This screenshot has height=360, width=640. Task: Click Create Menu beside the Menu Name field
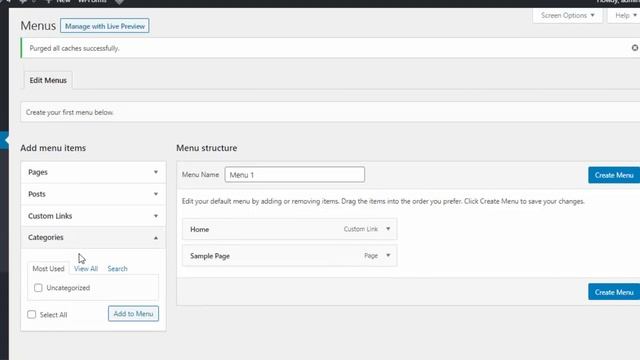(x=614, y=175)
